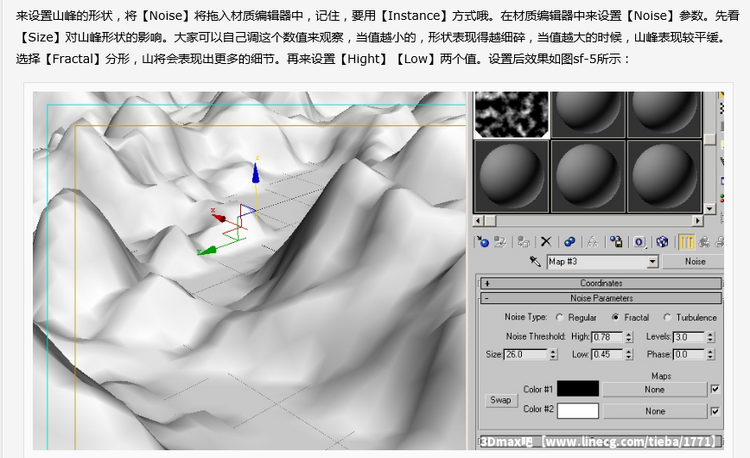Click sample slots vertical scrollbar down arrow
Image resolution: width=750 pixels, height=458 pixels.
pos(709,208)
